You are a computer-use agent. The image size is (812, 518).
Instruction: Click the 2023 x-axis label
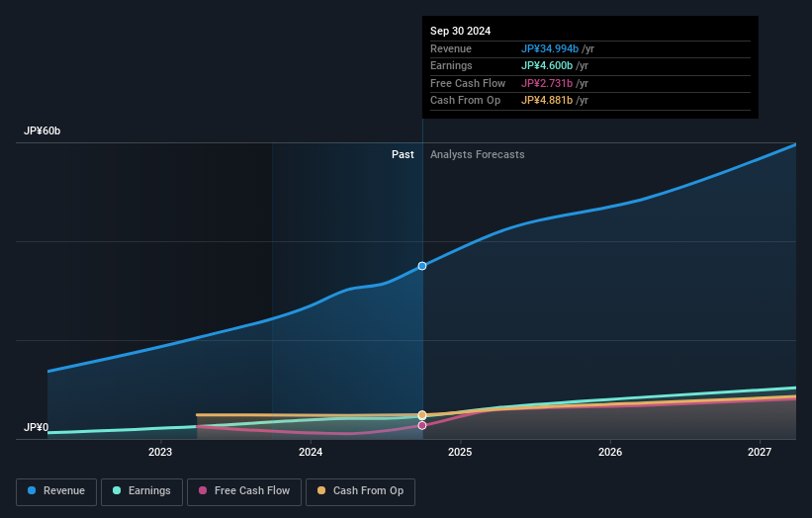tap(160, 453)
